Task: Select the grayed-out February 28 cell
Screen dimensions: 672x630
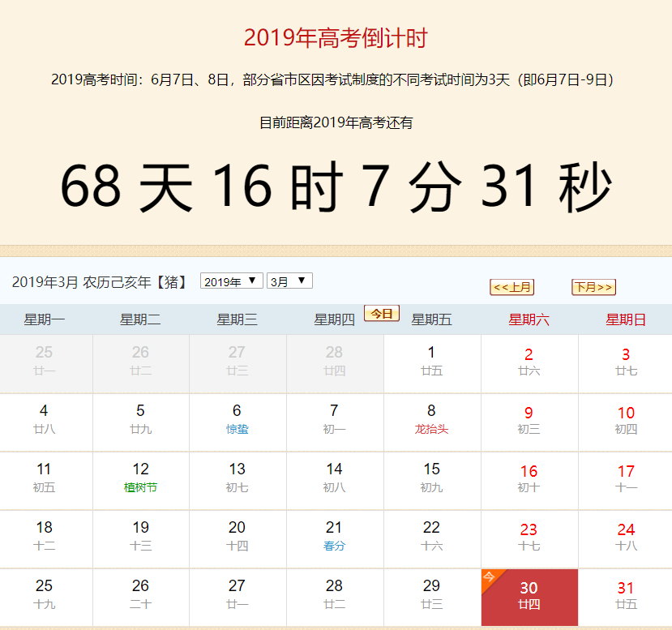Action: tap(334, 361)
